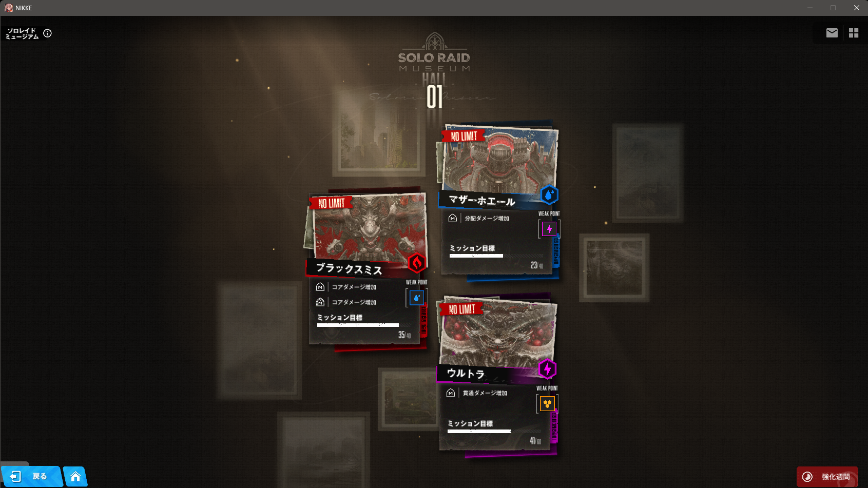
Task: Click the 貫通ダメージ増加 buff on ウルトラ
Action: [485, 393]
